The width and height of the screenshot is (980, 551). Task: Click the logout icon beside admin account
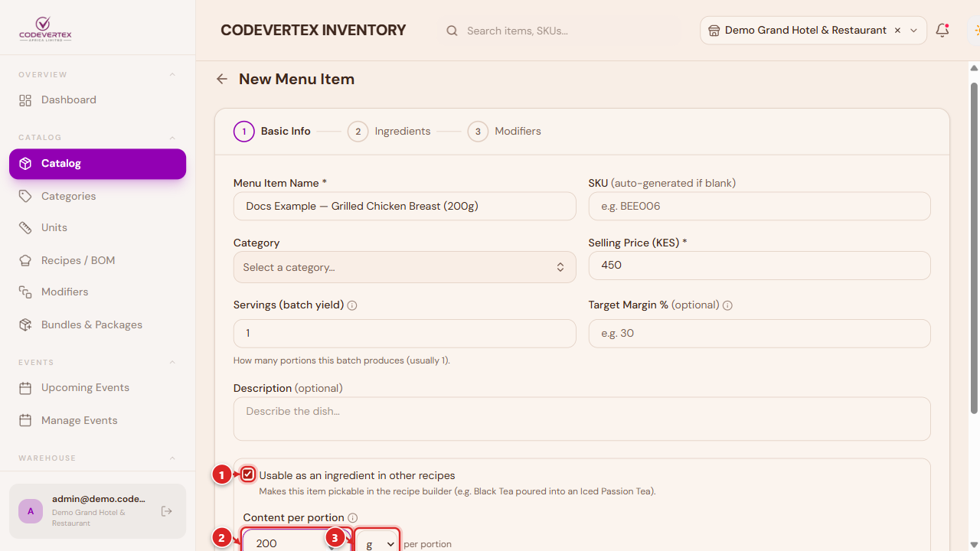(x=167, y=511)
